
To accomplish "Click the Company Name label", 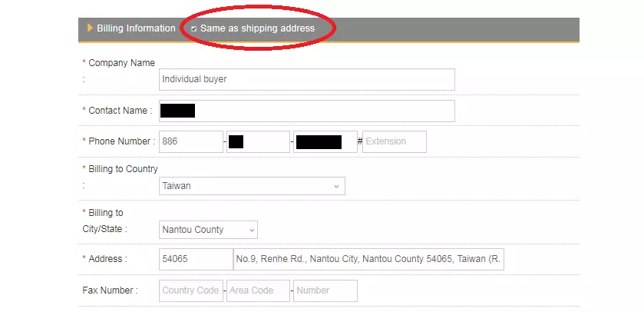I will pyautogui.click(x=121, y=63).
